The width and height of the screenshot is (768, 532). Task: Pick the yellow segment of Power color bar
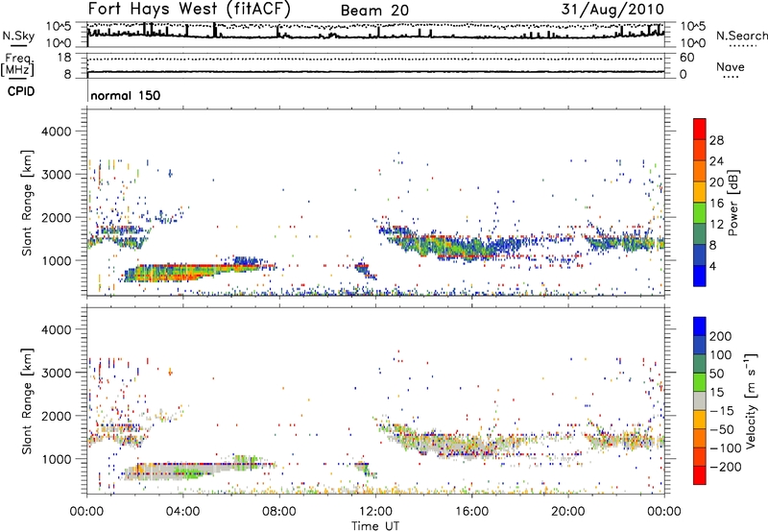click(700, 192)
